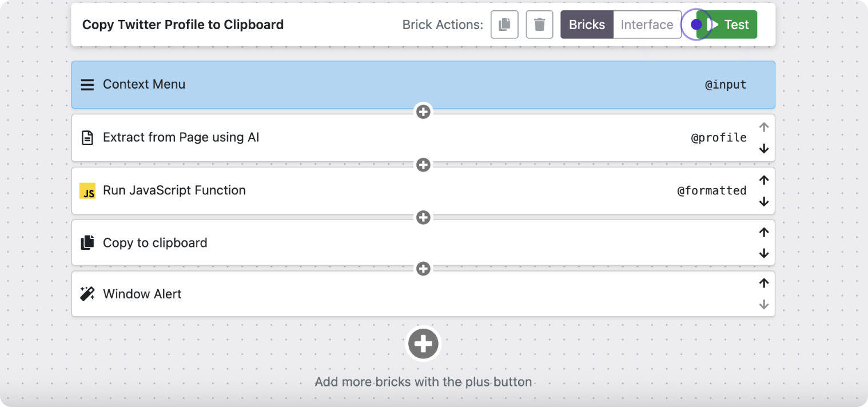Screen dimensions: 868x407
Task: Insert brick between Copy to clipboard and Window Alert
Action: (x=423, y=269)
